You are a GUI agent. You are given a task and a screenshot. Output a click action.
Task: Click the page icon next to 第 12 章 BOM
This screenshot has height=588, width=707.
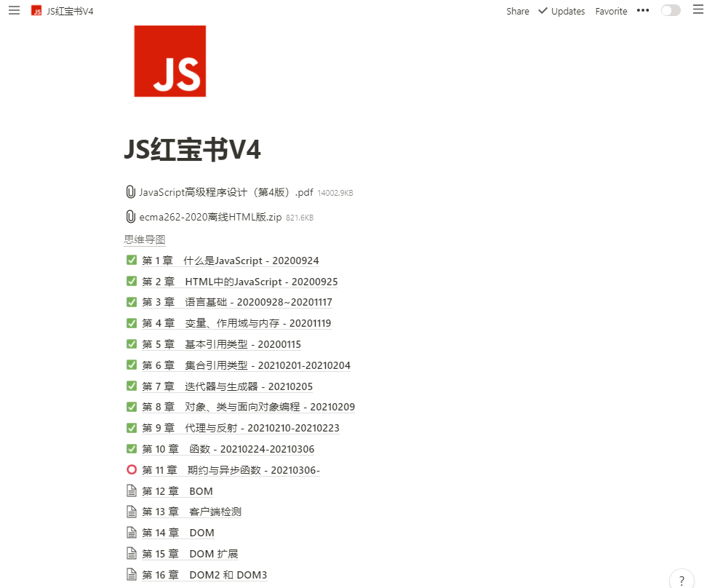(x=132, y=490)
